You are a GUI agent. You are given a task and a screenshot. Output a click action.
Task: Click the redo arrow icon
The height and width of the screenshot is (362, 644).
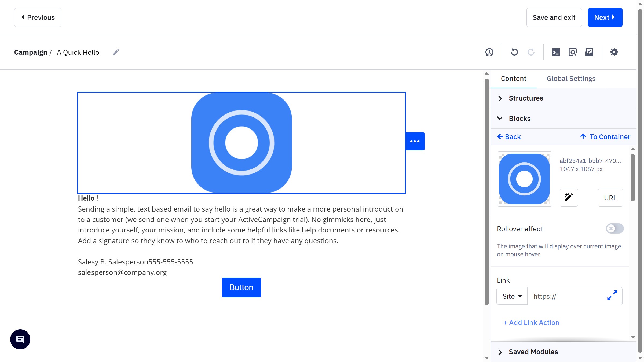[531, 52]
